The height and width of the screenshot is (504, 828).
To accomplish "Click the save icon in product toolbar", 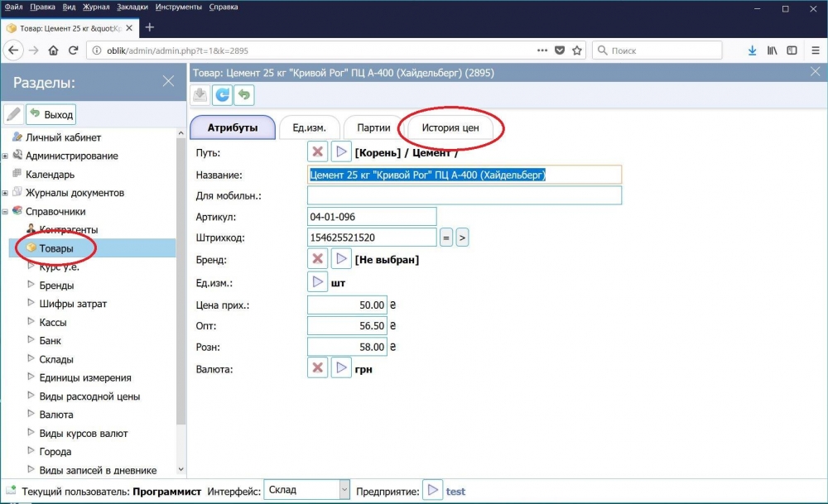I will pos(200,95).
